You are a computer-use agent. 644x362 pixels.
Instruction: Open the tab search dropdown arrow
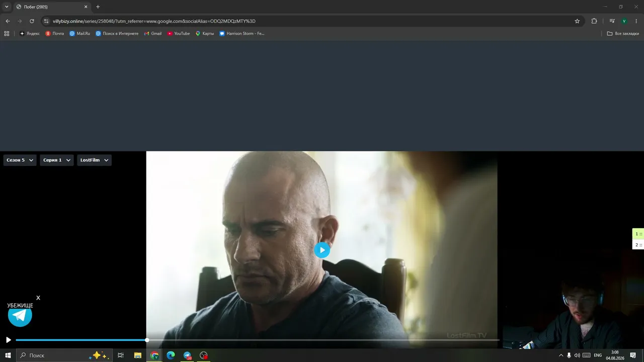coord(7,7)
